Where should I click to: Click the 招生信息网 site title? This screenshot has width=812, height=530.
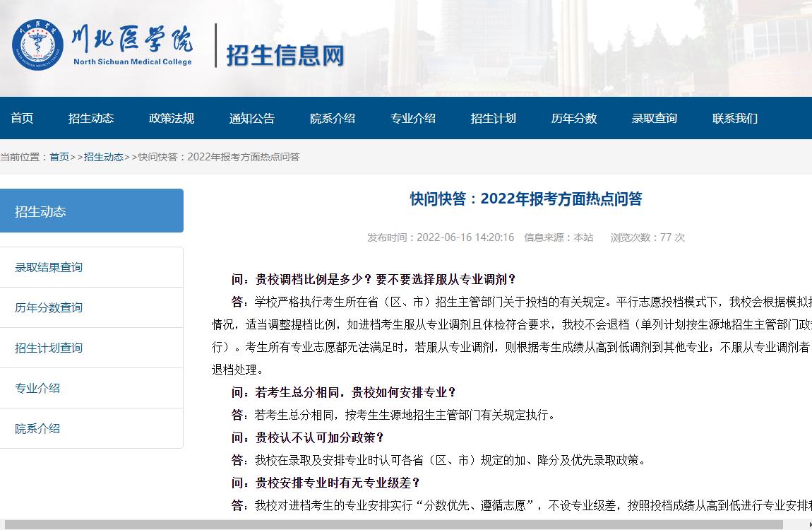[x=285, y=55]
